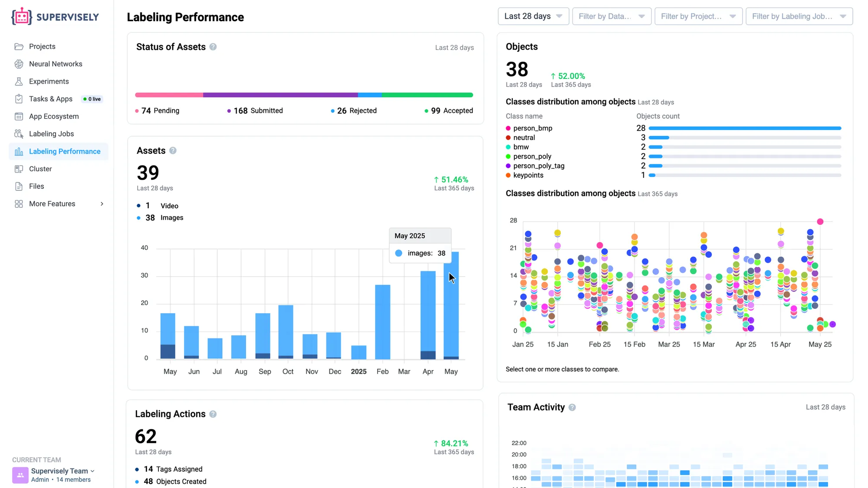Click the 74 Pending legend entry
868x488 pixels.
tap(157, 111)
